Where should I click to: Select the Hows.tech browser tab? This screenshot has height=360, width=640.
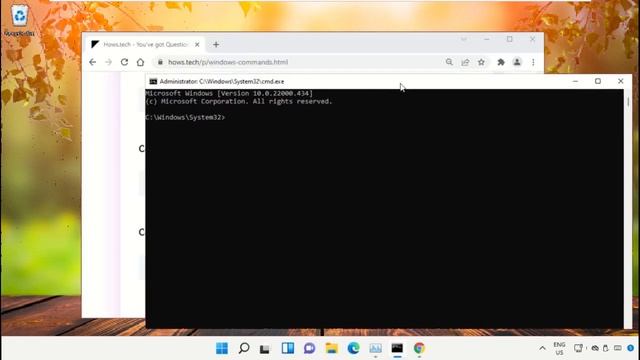(145, 44)
